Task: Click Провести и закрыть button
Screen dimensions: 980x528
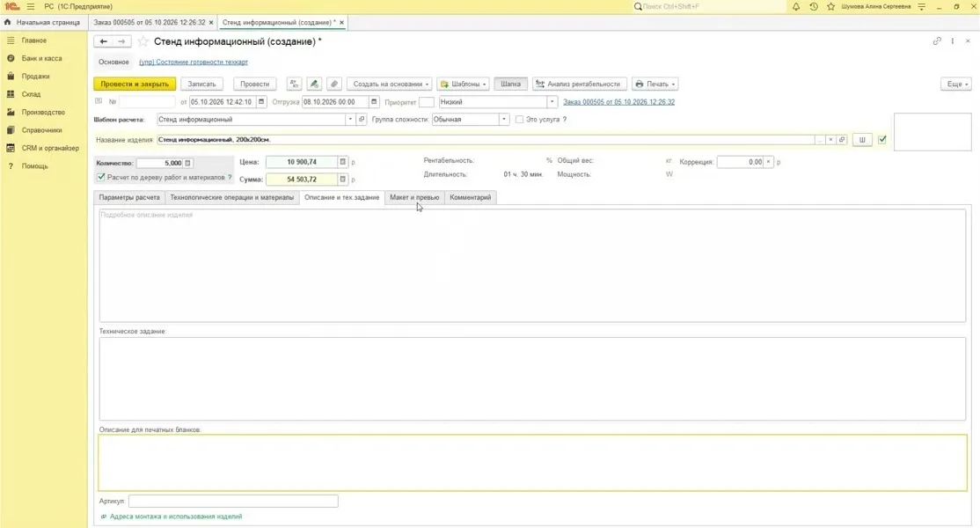Action: coord(135,84)
